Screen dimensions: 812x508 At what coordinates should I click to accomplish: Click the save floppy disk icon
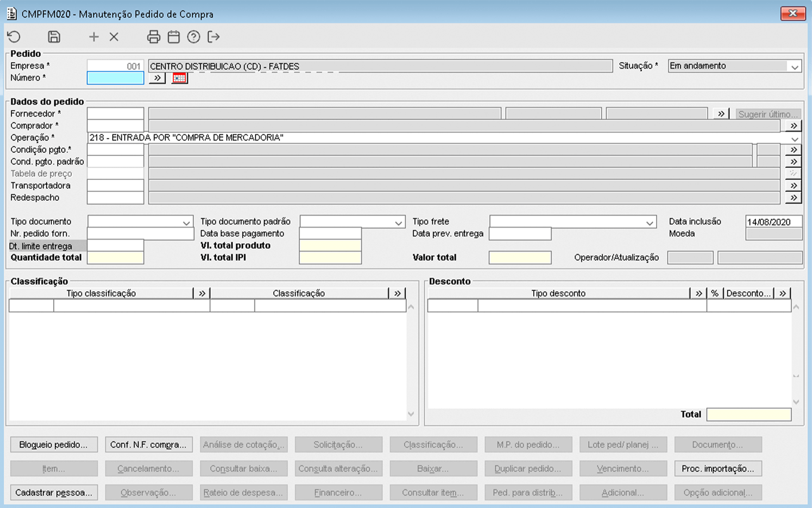[x=54, y=37]
